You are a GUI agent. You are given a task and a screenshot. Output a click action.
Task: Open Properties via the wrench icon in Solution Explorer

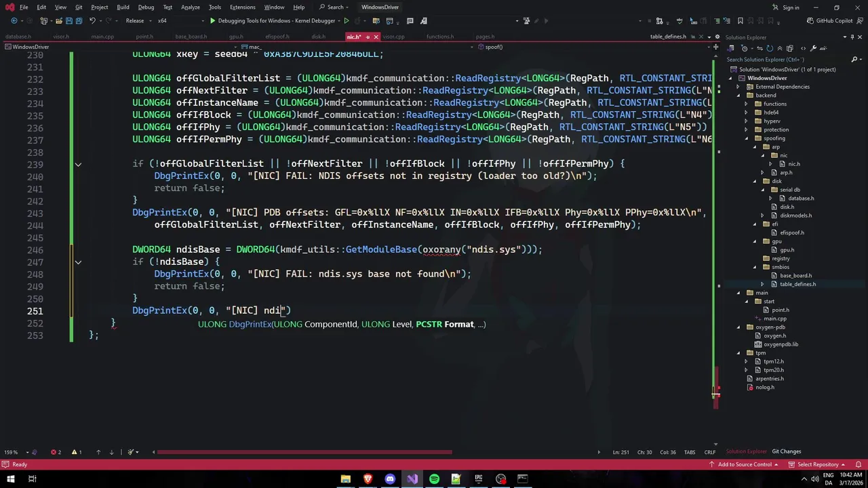pyautogui.click(x=813, y=49)
